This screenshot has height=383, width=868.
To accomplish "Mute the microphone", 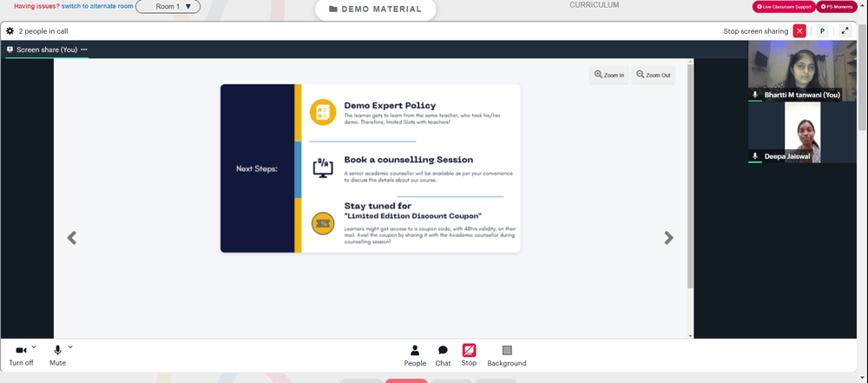I will pos(57,355).
